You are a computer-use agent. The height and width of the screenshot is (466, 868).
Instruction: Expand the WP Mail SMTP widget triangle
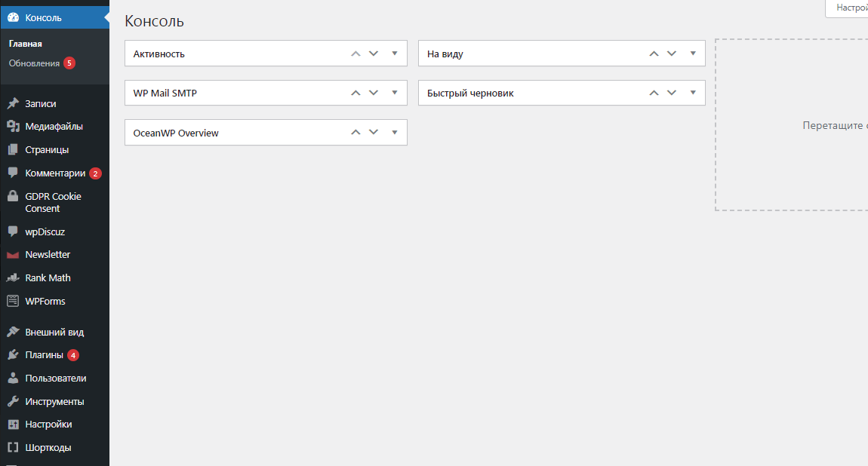coord(394,93)
